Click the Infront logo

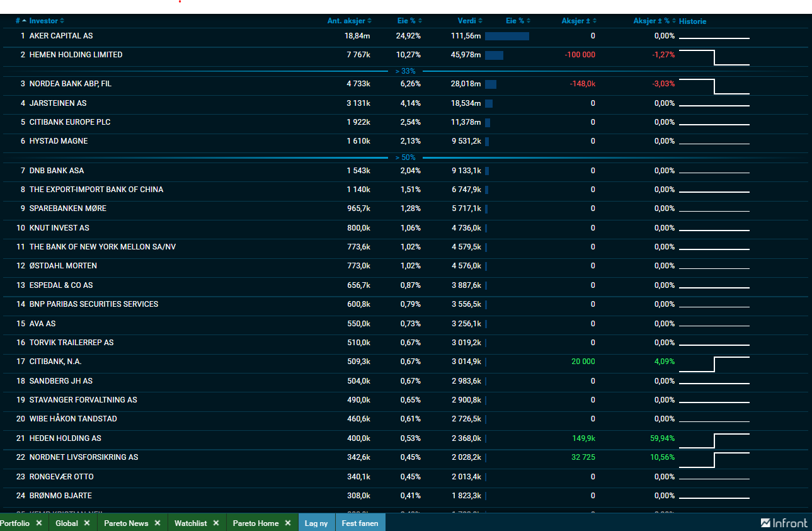point(784,523)
